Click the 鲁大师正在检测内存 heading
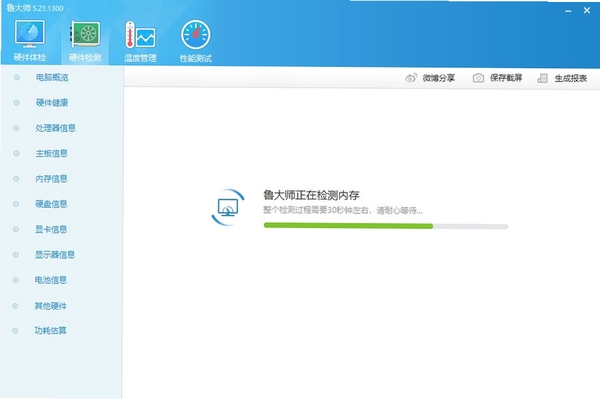Image resolution: width=600 pixels, height=400 pixels. click(x=311, y=195)
